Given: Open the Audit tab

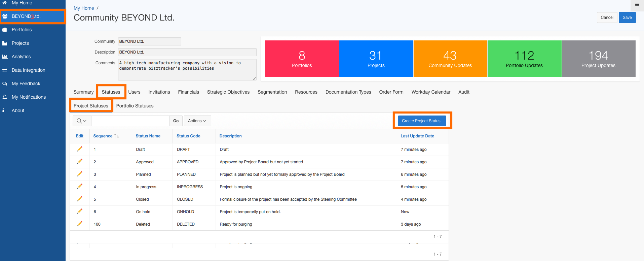Looking at the screenshot, I should 464,92.
